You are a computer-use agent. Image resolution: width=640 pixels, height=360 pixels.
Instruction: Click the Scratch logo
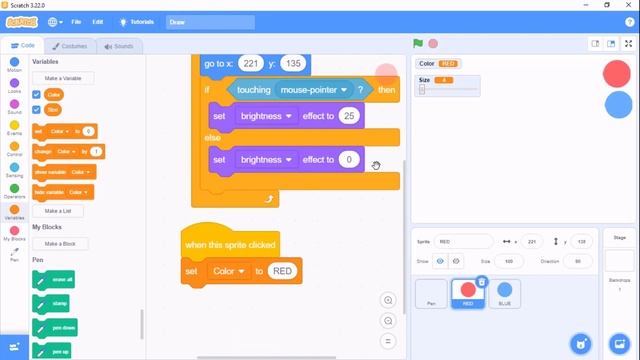click(x=22, y=22)
